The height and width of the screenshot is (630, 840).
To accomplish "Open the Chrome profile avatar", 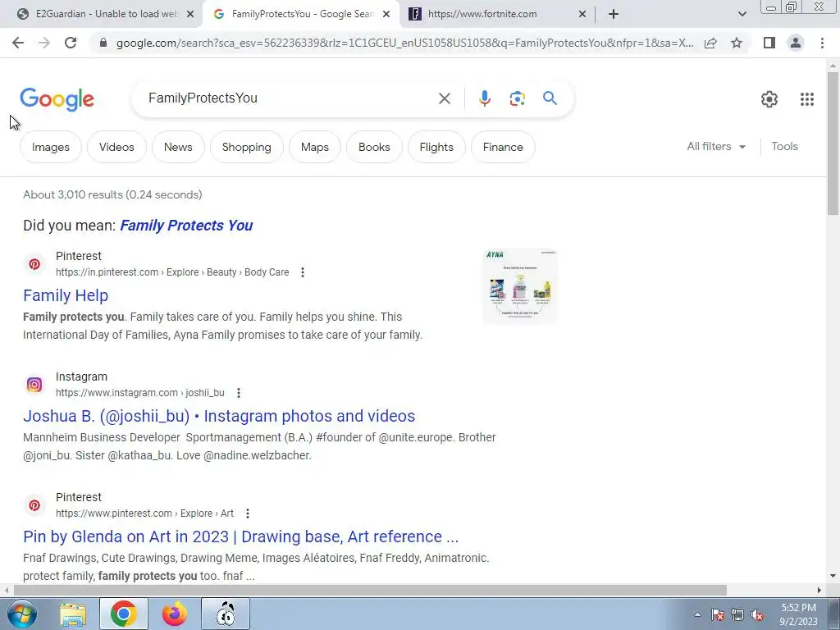I will click(x=796, y=43).
